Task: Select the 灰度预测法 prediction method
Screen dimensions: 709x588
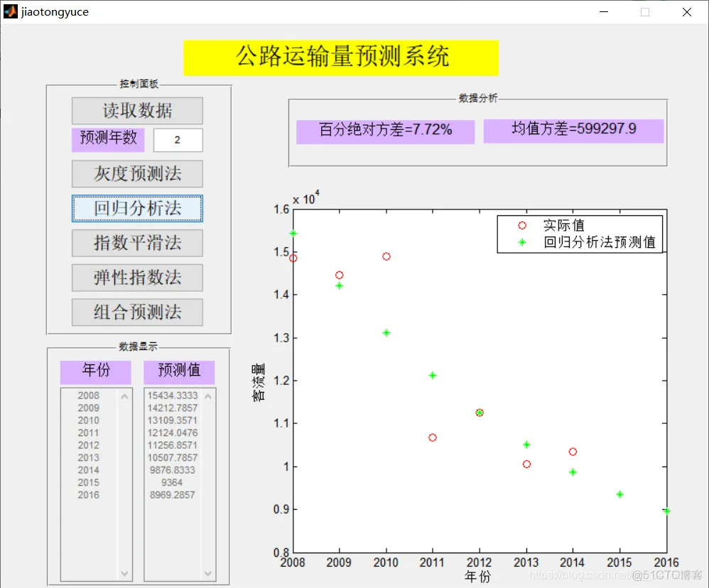Action: coord(136,174)
